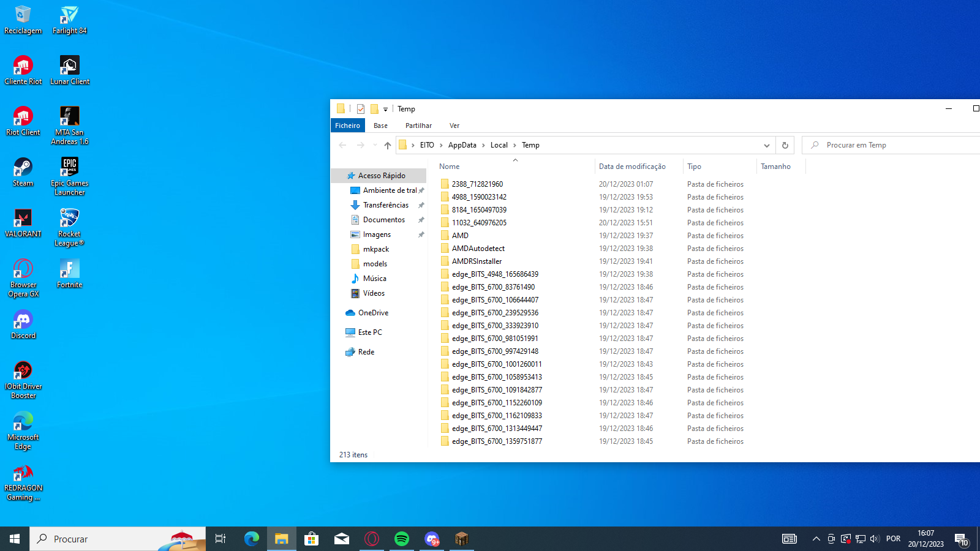This screenshot has width=980, height=551.
Task: Open Task View from the taskbar
Action: click(x=221, y=539)
